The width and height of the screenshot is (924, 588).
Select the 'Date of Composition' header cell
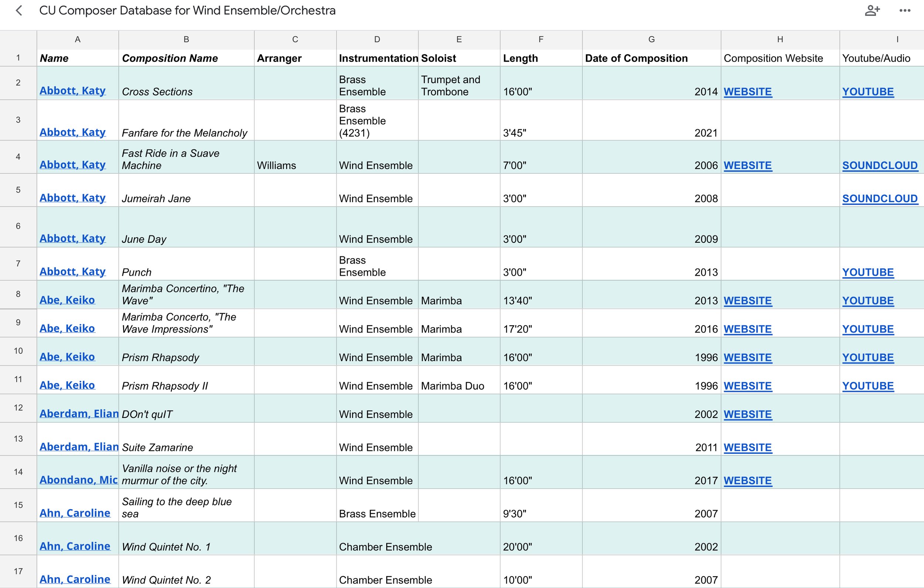(x=651, y=58)
